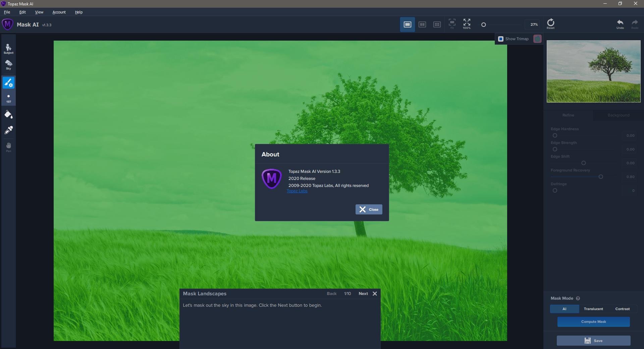Click the Undo arrow

point(620,24)
